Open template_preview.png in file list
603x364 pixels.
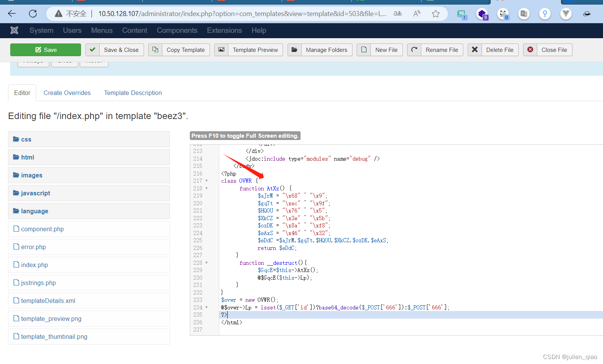pos(89,319)
